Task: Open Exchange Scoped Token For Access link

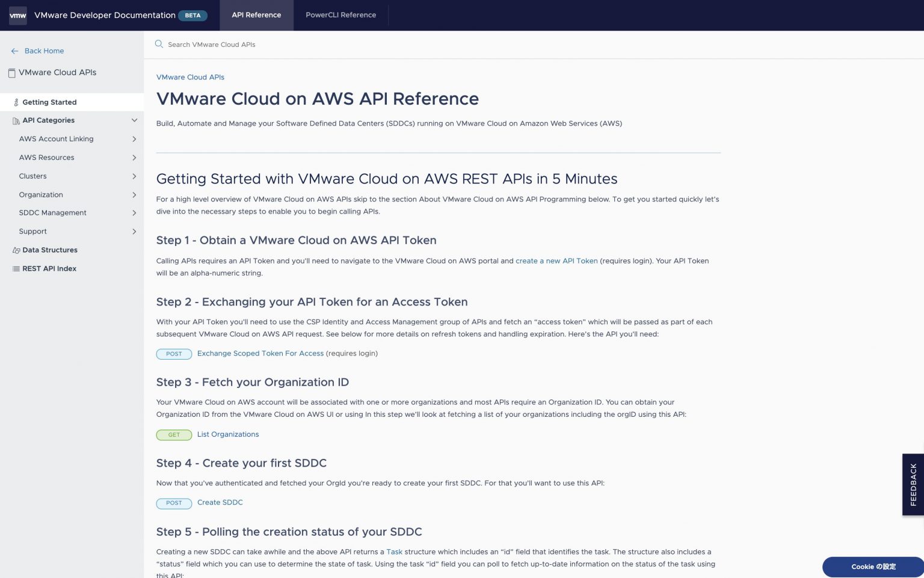Action: [260, 354]
